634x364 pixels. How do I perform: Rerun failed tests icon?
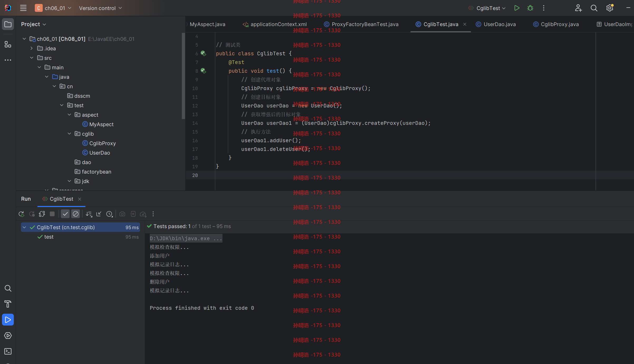click(x=32, y=214)
